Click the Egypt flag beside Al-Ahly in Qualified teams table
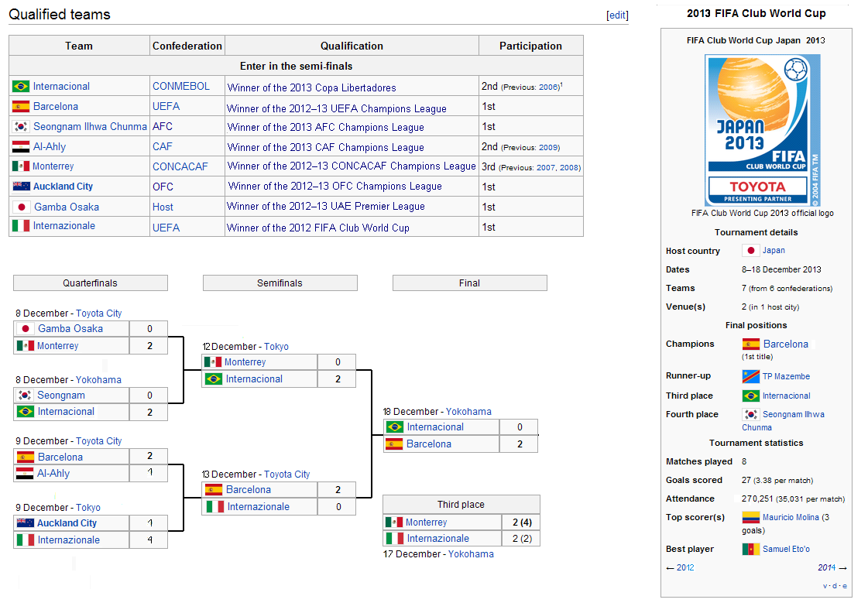868x603 pixels. [x=21, y=146]
